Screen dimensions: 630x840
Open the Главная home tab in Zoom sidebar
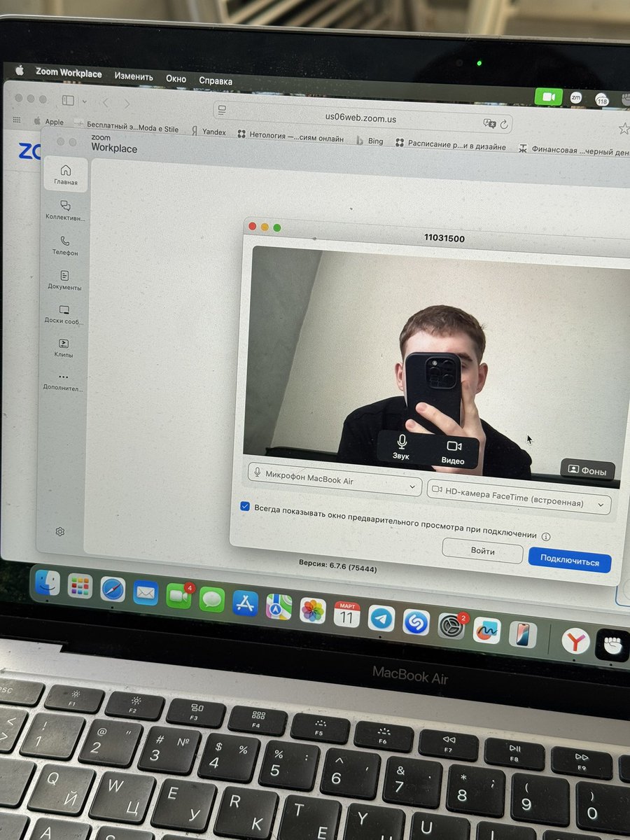tap(66, 174)
